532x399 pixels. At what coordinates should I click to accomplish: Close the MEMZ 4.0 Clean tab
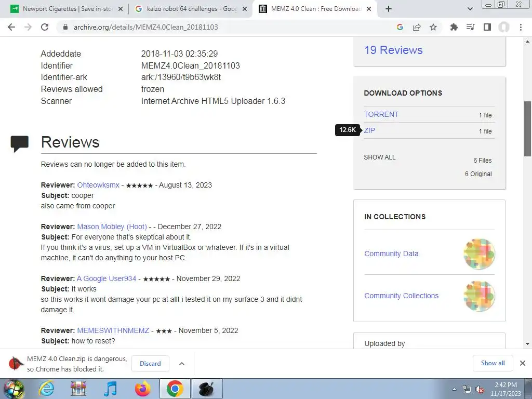coord(369,9)
